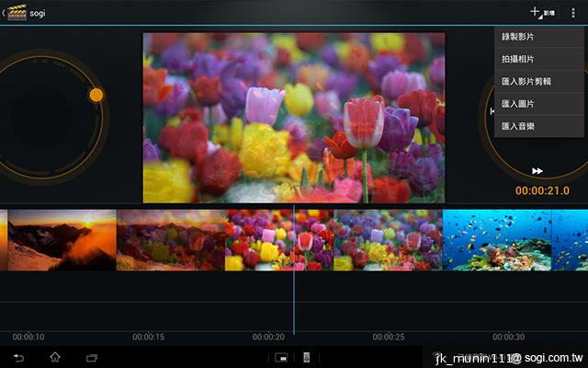Open the three-dot overflow menu
588x368 pixels.
click(573, 13)
